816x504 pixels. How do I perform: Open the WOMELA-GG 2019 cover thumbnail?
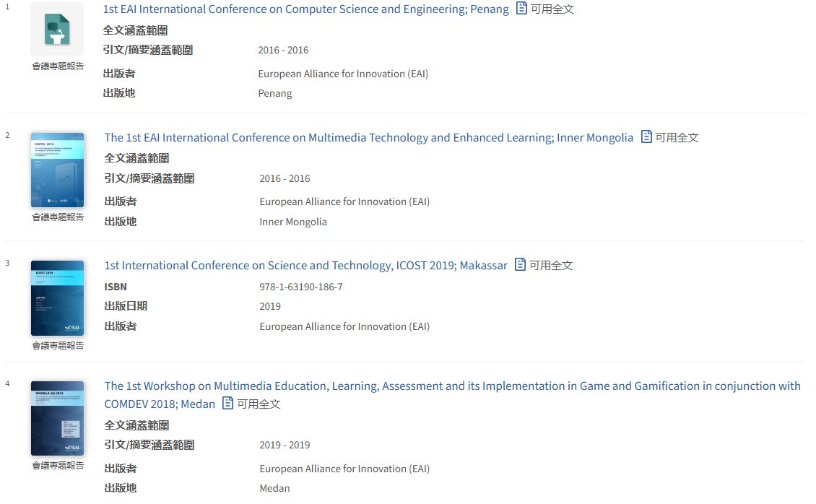click(57, 418)
